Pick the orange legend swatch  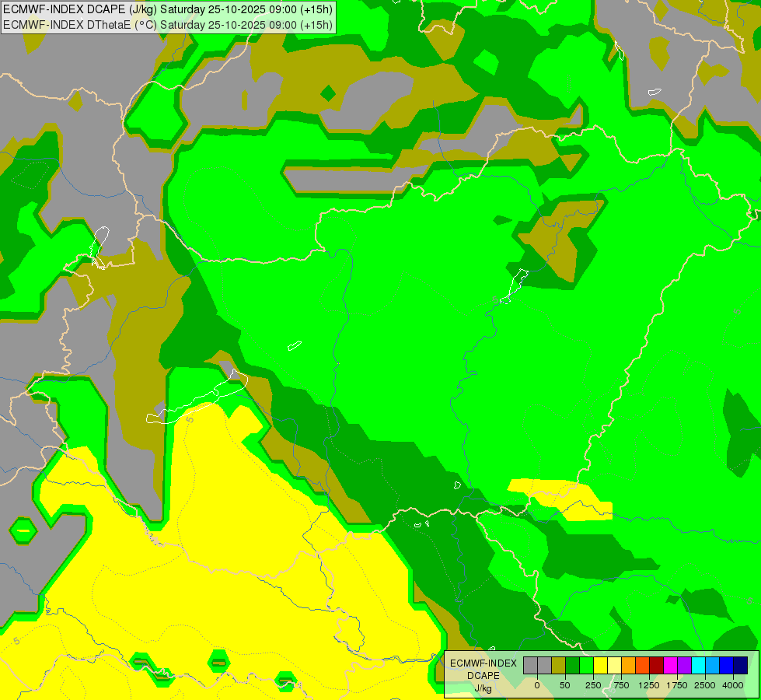pos(629,665)
